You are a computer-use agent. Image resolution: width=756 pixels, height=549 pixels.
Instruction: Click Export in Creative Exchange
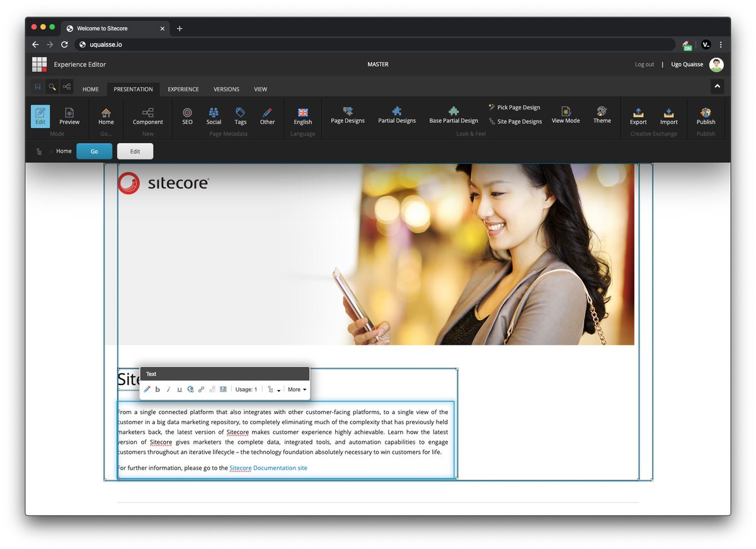[x=638, y=117]
